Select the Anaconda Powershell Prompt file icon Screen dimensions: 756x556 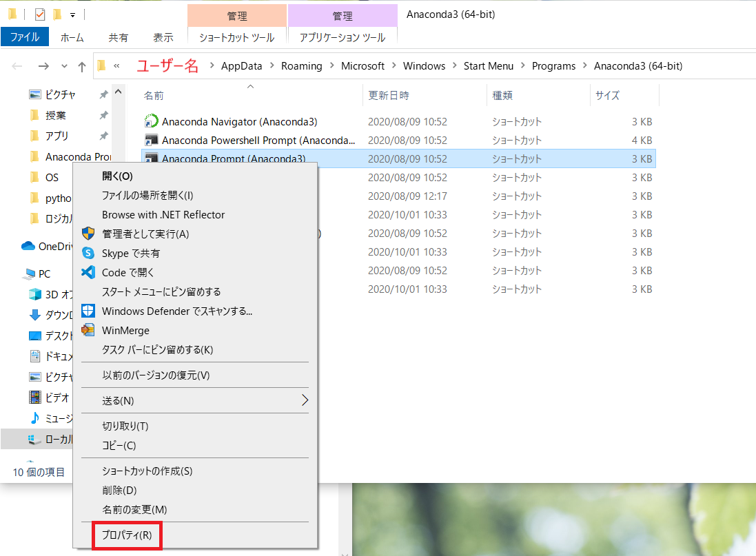pyautogui.click(x=152, y=140)
